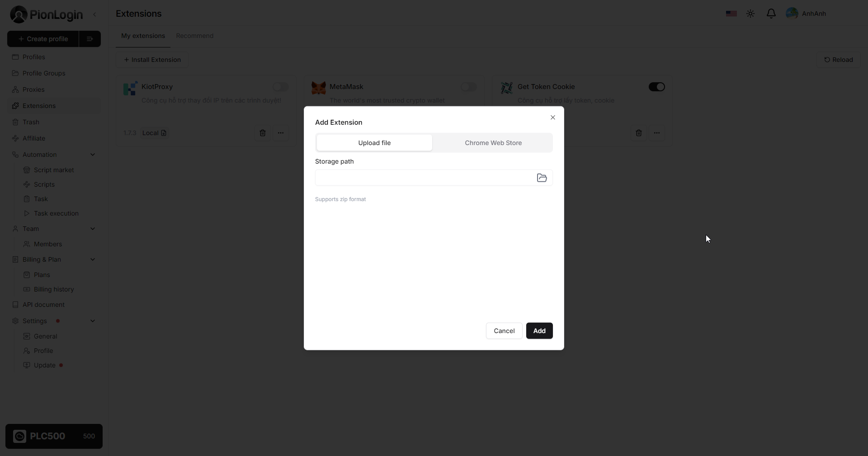Viewport: 868px width, 456px height.
Task: Enable the MetaMask extension
Action: click(x=468, y=87)
